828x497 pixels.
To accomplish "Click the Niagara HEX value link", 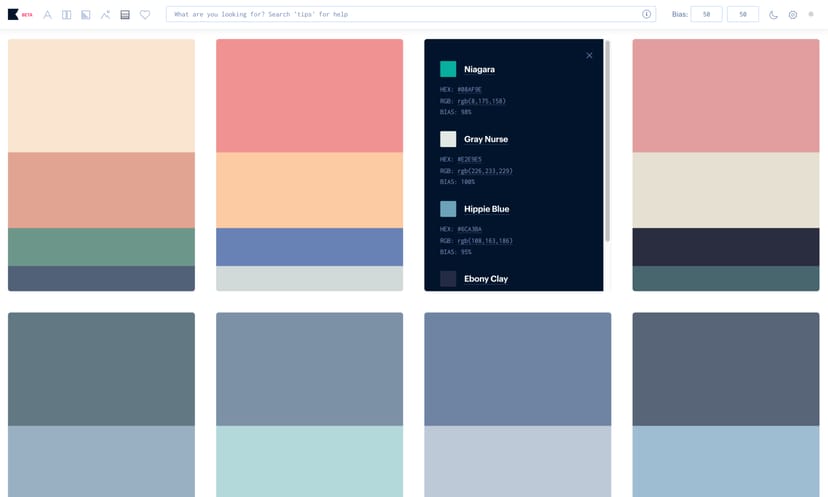I will click(469, 90).
